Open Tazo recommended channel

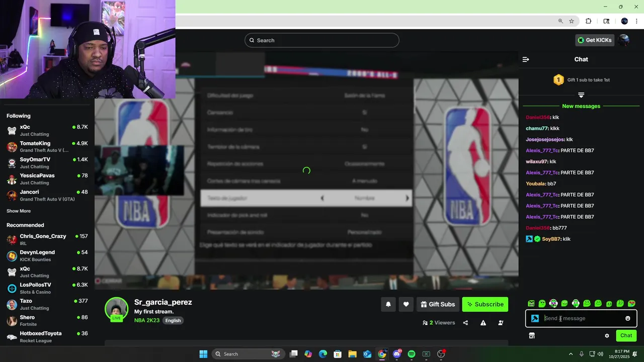pos(47,304)
